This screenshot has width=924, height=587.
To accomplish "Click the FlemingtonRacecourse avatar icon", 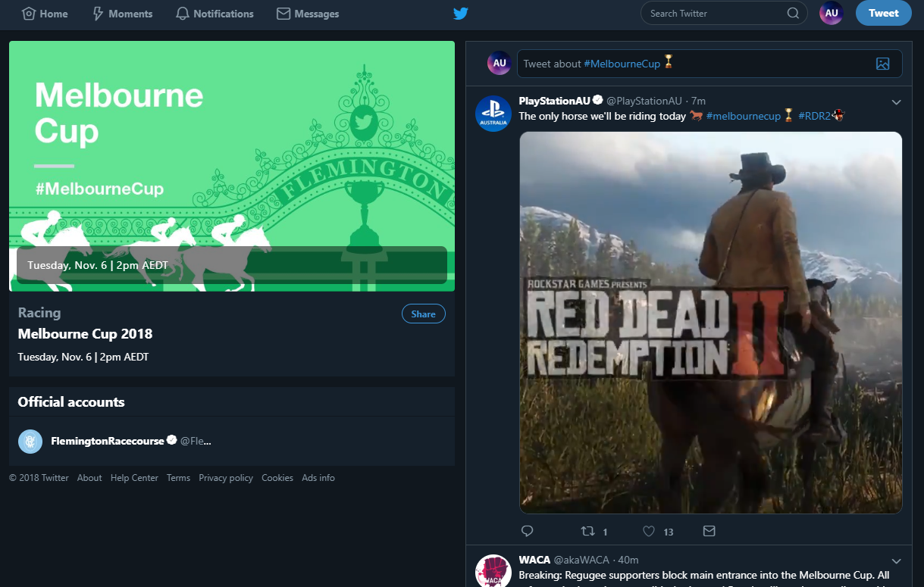I will (x=30, y=442).
